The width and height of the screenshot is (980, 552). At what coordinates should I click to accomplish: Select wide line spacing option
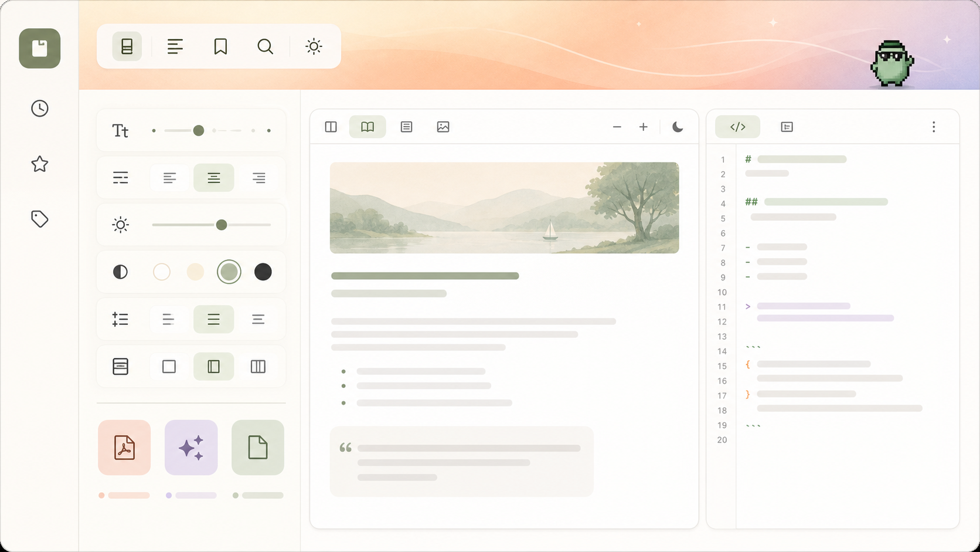pyautogui.click(x=258, y=319)
